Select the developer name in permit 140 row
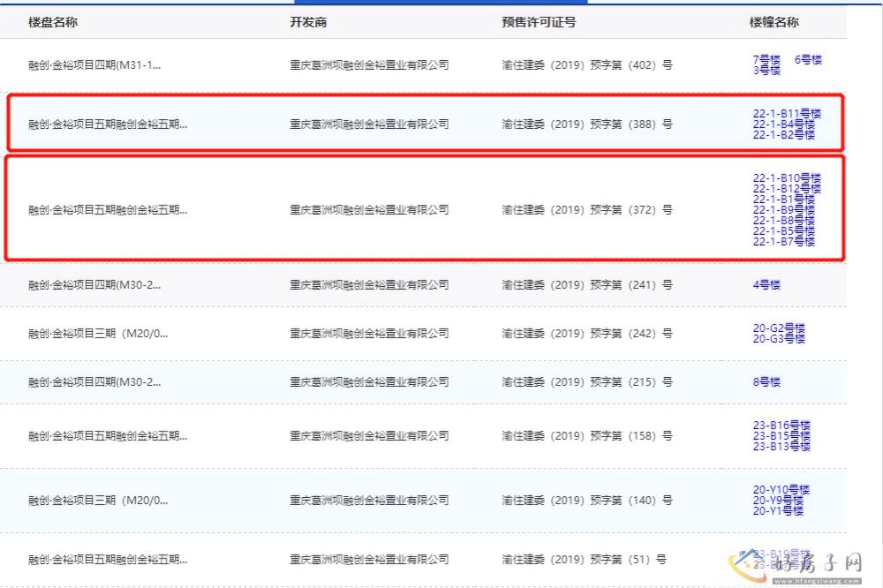This screenshot has height=588, width=883. pyautogui.click(x=369, y=501)
